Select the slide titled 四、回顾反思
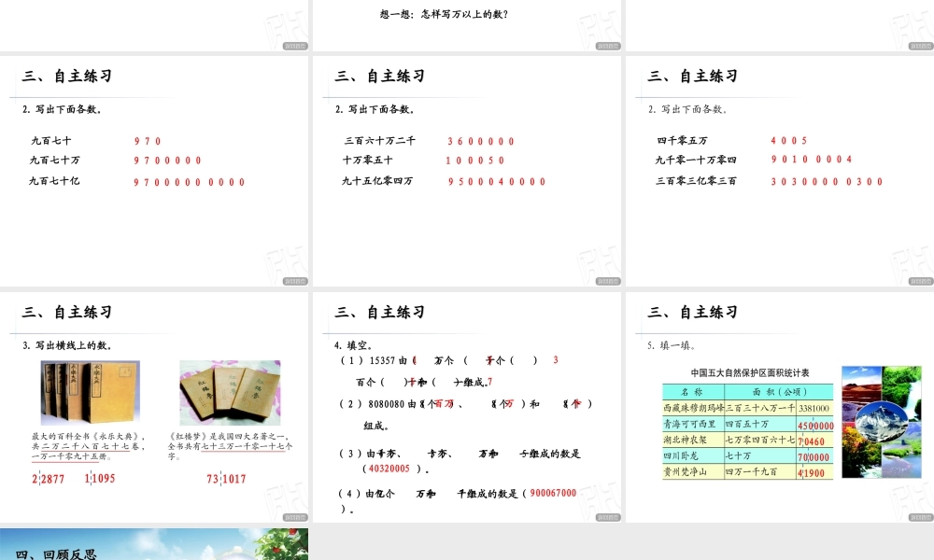The height and width of the screenshot is (560, 934). (154, 544)
